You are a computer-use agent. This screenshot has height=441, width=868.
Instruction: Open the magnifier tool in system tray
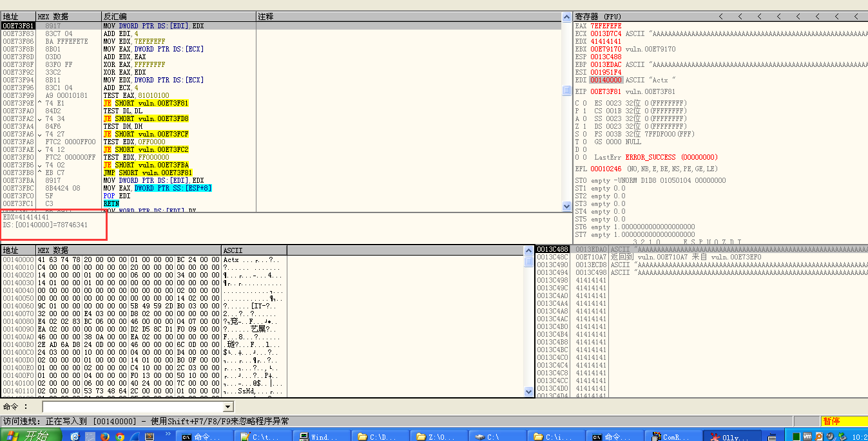click(818, 435)
